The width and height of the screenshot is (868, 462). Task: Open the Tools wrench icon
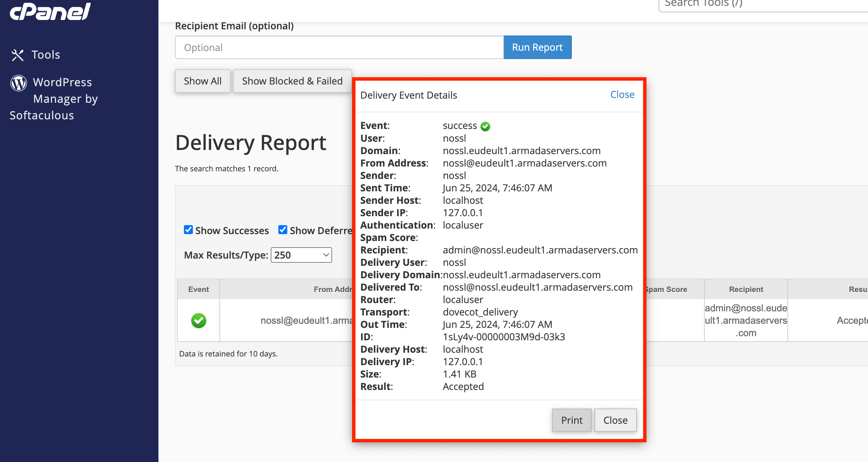click(18, 55)
